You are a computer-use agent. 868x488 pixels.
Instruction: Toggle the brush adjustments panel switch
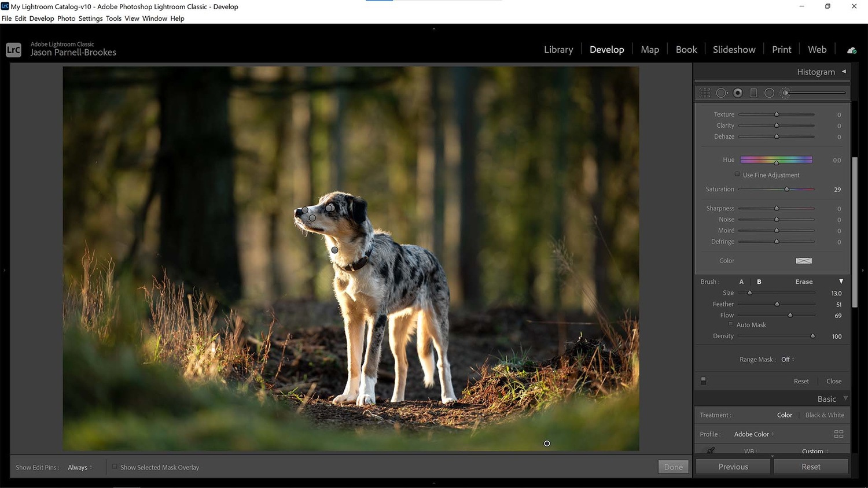pyautogui.click(x=703, y=380)
